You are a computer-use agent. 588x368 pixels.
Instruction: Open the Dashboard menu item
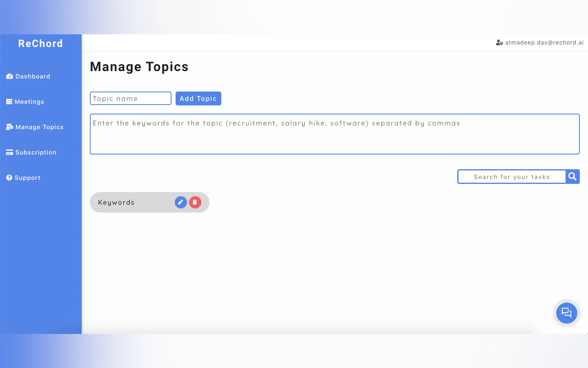point(33,76)
